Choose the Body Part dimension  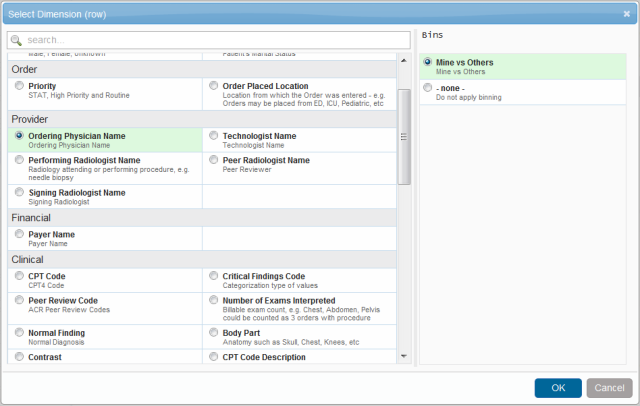pos(214,333)
